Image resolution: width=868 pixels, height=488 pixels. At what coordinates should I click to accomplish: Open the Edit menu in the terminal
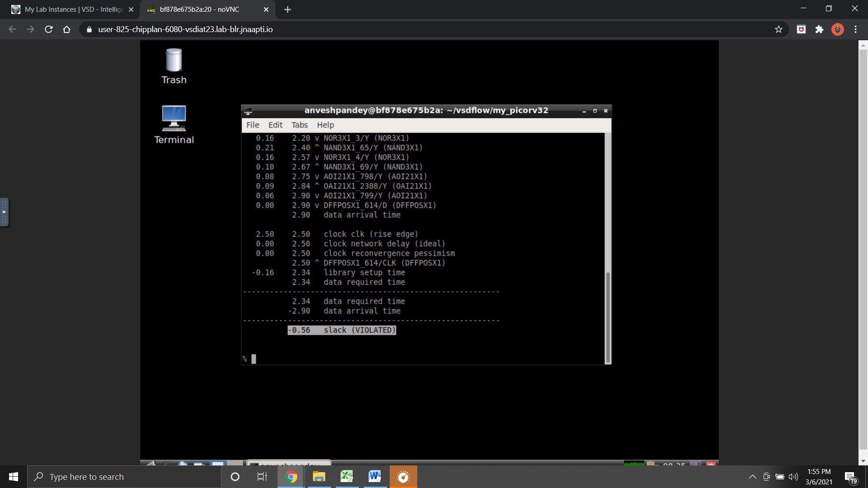(275, 125)
